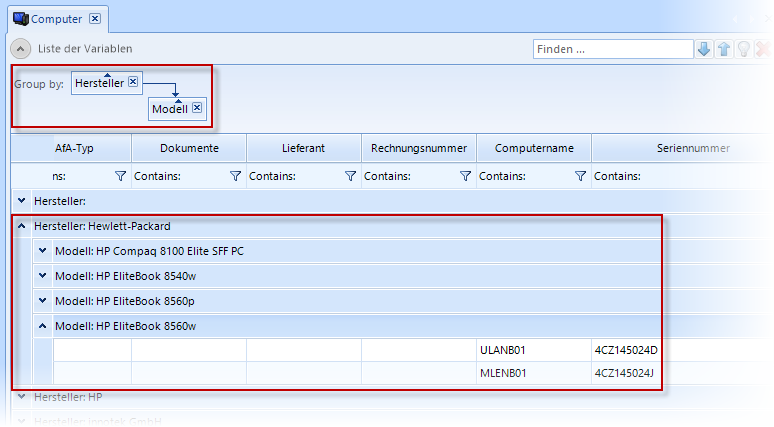This screenshot has width=774, height=427.
Task: Find previous match with up arrow
Action: (x=724, y=49)
